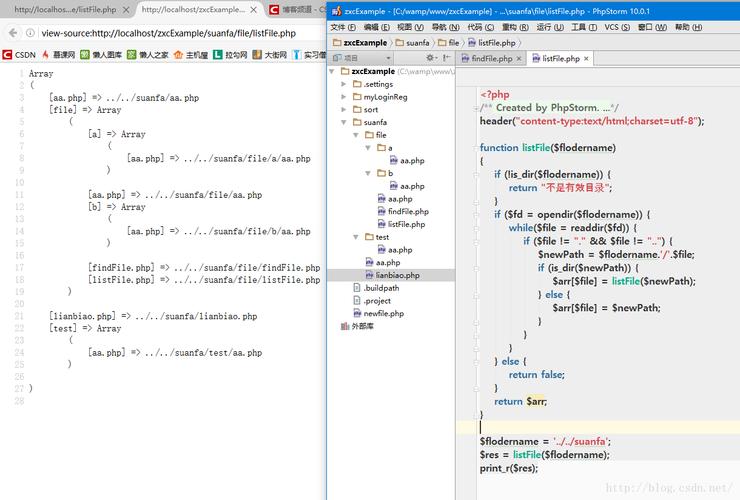Open the 懒人图库 bookmark

101,55
